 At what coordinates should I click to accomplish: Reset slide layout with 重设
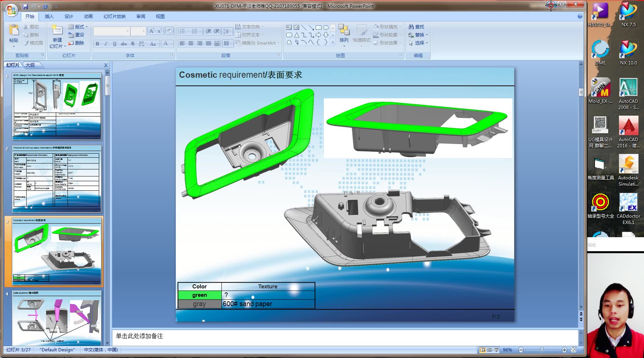(x=76, y=35)
